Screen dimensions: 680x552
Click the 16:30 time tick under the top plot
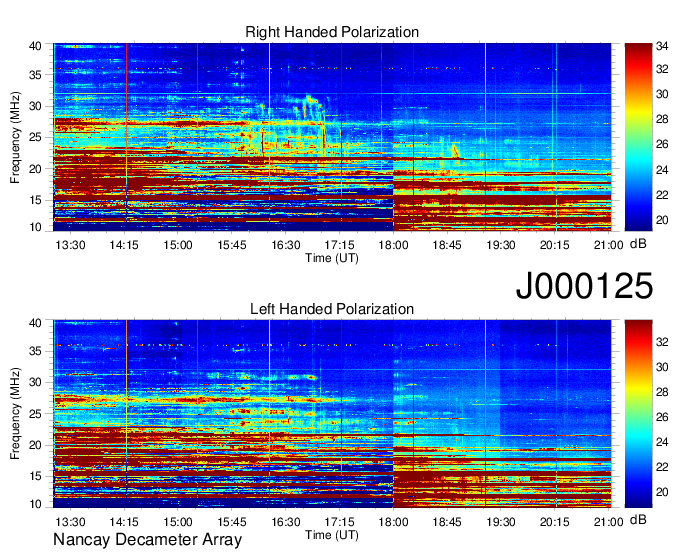[286, 245]
